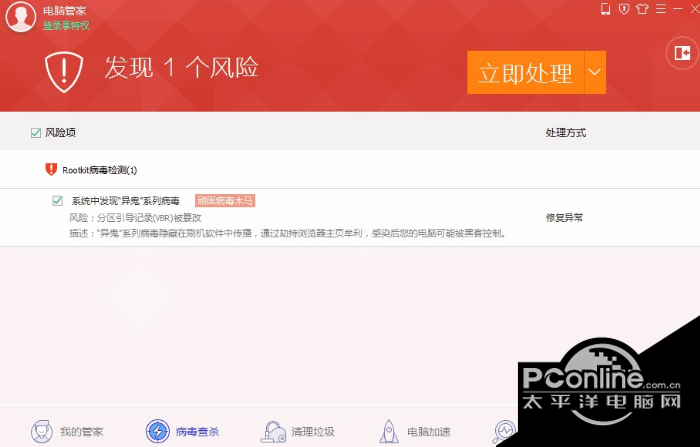Viewport: 700px width, 447px height.
Task: Click the 顽固病毒木马 tag
Action: [225, 201]
